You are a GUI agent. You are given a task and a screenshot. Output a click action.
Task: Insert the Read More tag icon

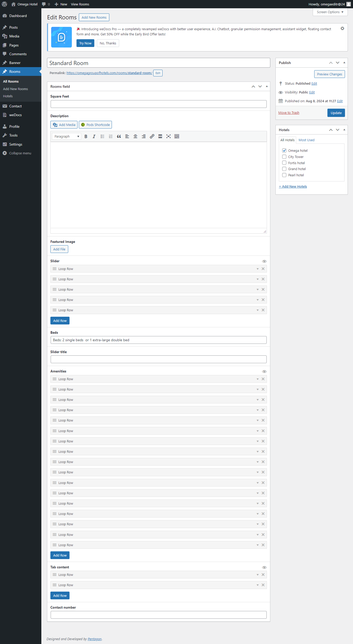160,137
